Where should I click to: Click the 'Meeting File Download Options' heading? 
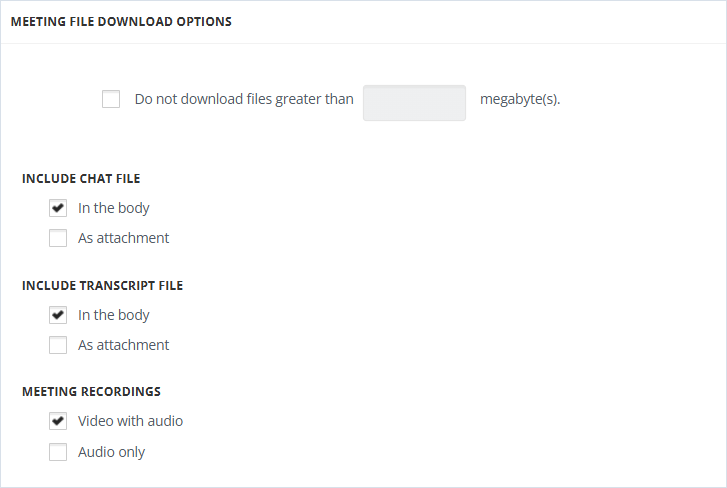click(121, 22)
